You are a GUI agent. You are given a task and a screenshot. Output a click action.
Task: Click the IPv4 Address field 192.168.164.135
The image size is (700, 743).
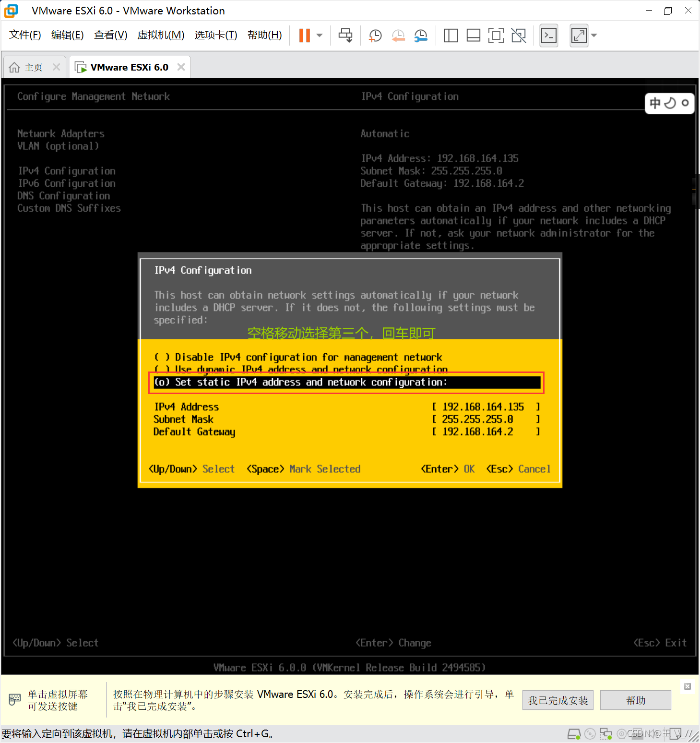tap(486, 407)
